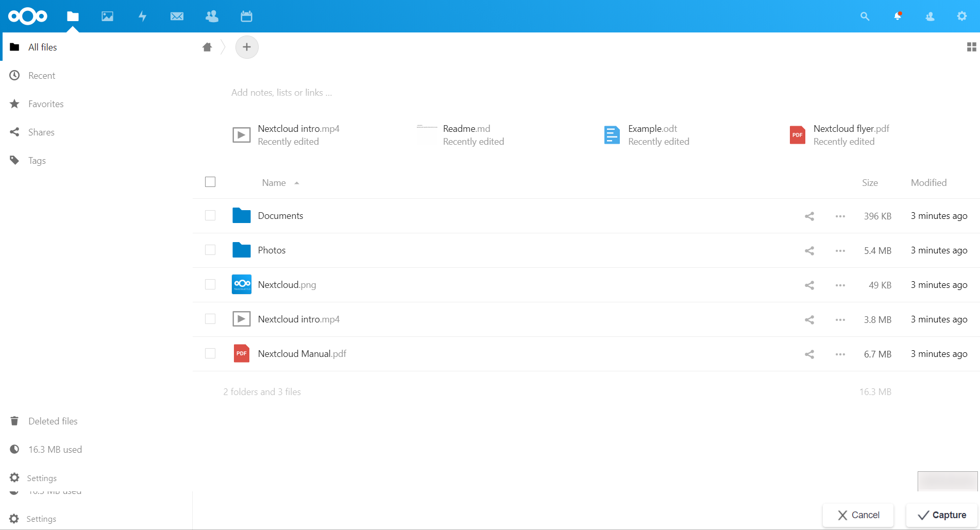Go to the Recent section
The width and height of the screenshot is (980, 530).
click(42, 75)
